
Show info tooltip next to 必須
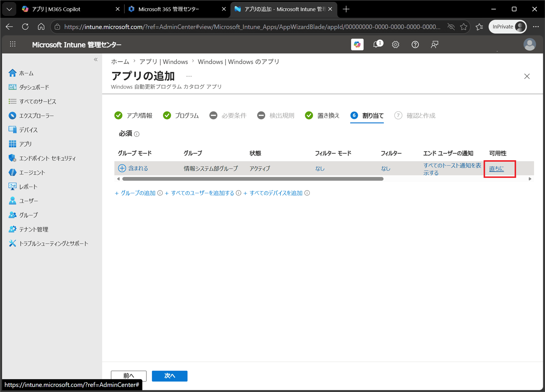coord(137,134)
